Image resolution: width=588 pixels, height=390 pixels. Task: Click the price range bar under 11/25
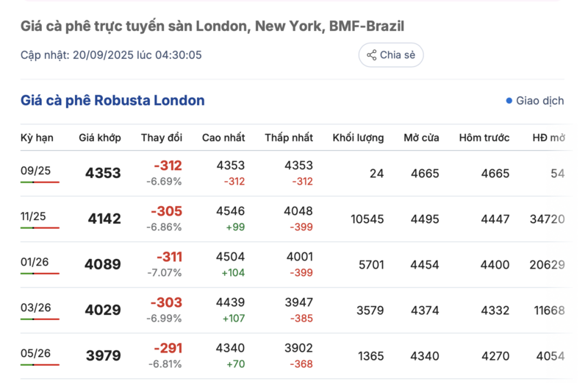click(40, 228)
